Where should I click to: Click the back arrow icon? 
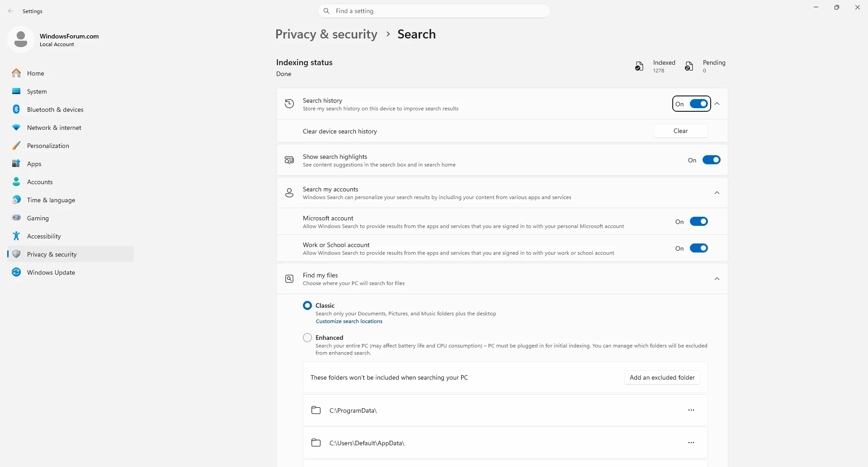coord(11,11)
